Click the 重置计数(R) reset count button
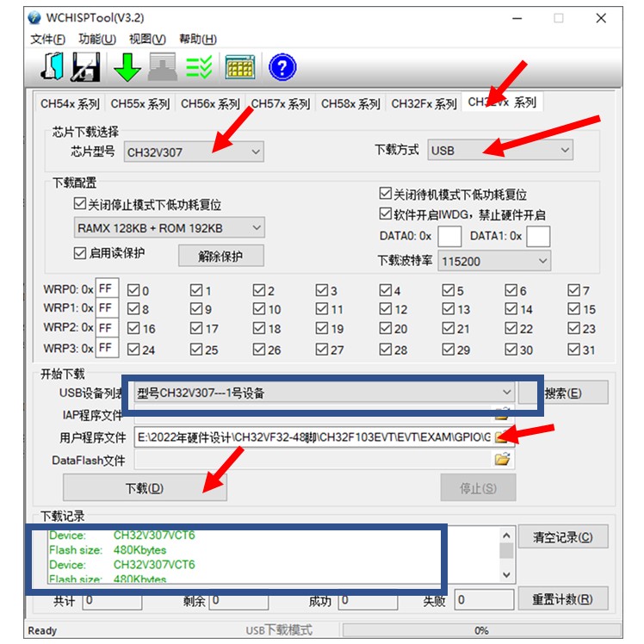The height and width of the screenshot is (644, 644). point(563,599)
